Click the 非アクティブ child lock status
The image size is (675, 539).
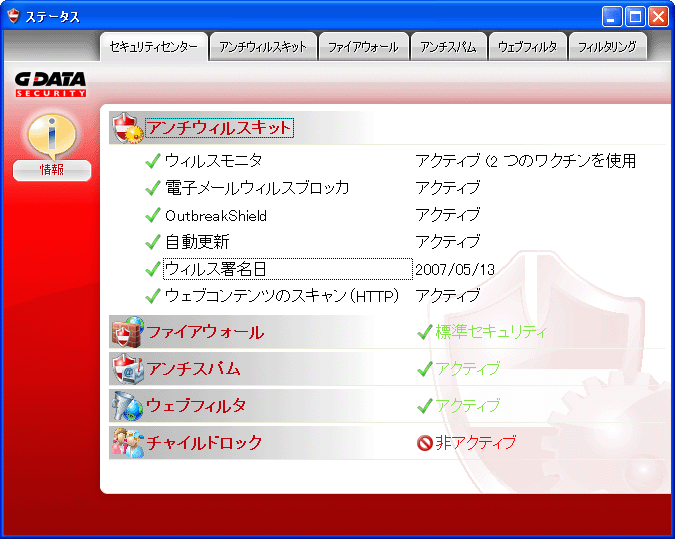pos(476,443)
